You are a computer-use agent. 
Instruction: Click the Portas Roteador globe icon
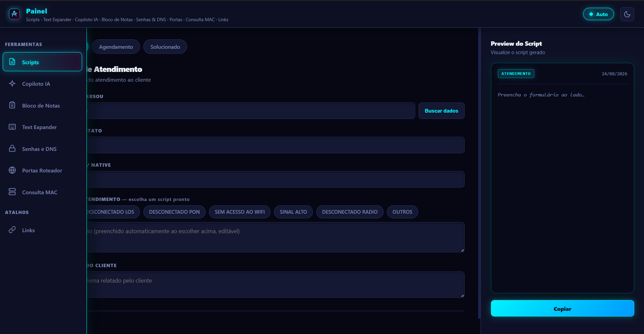click(12, 170)
